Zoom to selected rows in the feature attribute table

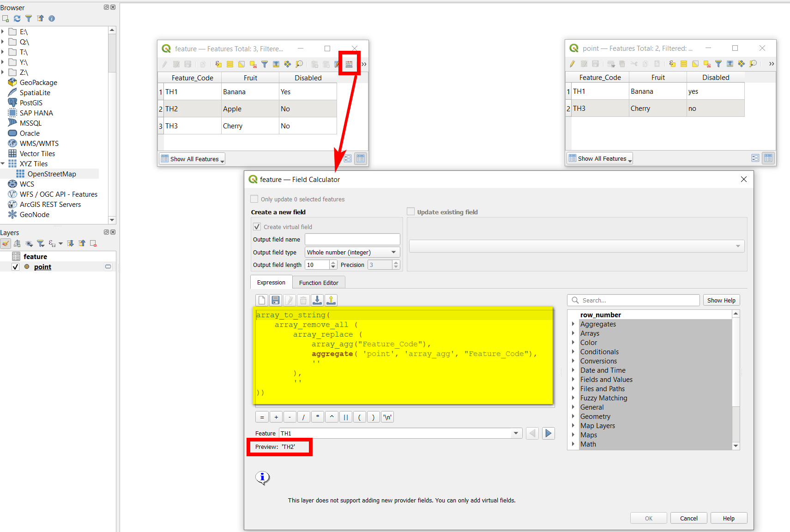point(299,64)
